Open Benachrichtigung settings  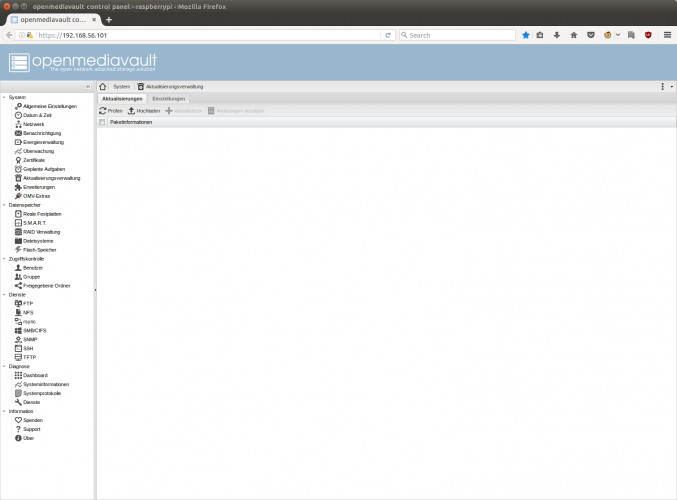[x=38, y=133]
